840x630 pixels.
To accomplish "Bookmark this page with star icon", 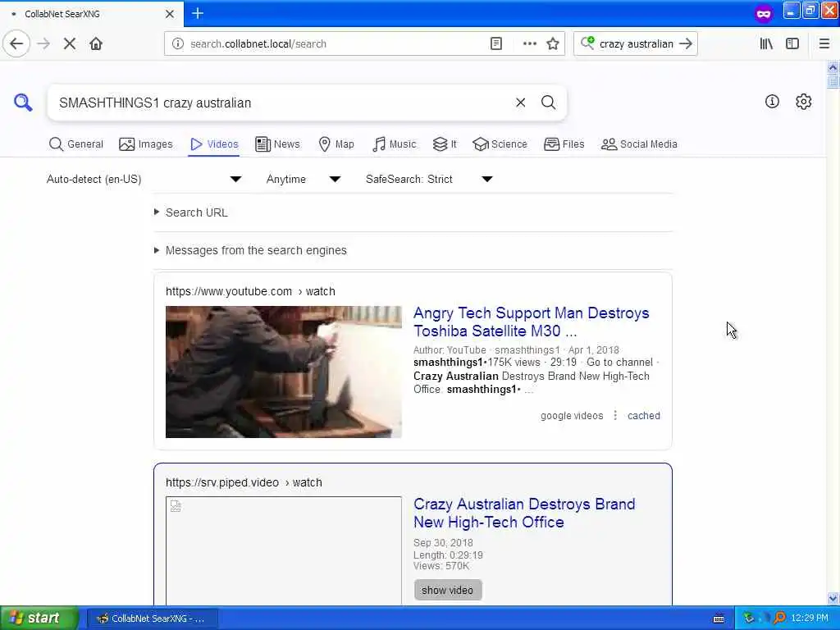I will (553, 44).
